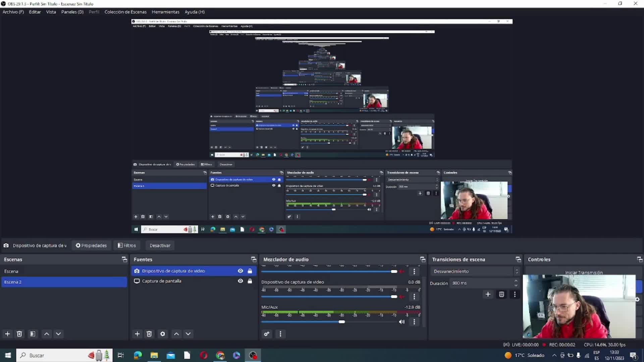Hide Dispositivo de captura de vídeo source
The image size is (644, 362).
pos(240,271)
